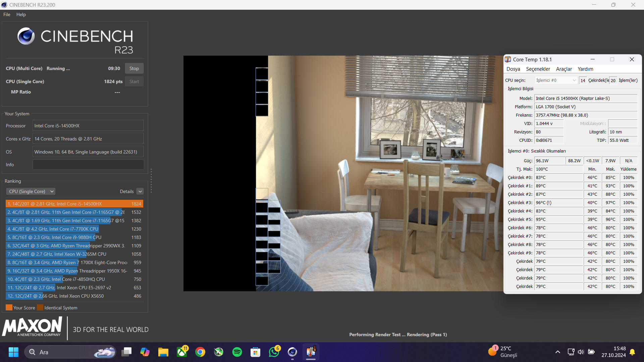This screenshot has height=362, width=644.
Task: Click the Single Core Start button
Action: [x=134, y=81]
